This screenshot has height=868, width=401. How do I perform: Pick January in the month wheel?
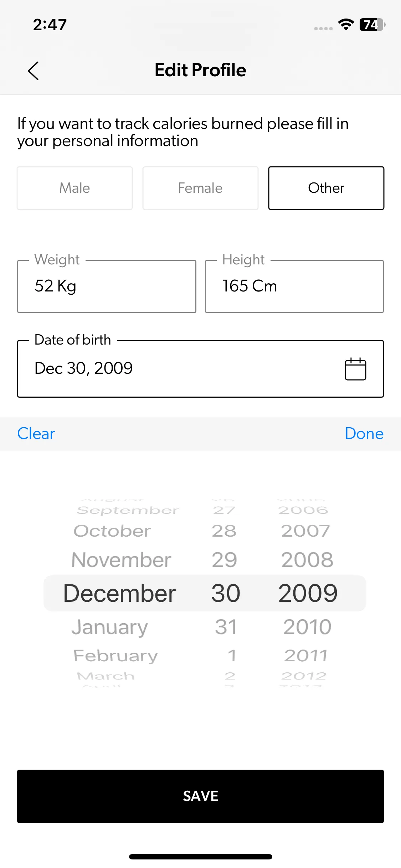(110, 627)
